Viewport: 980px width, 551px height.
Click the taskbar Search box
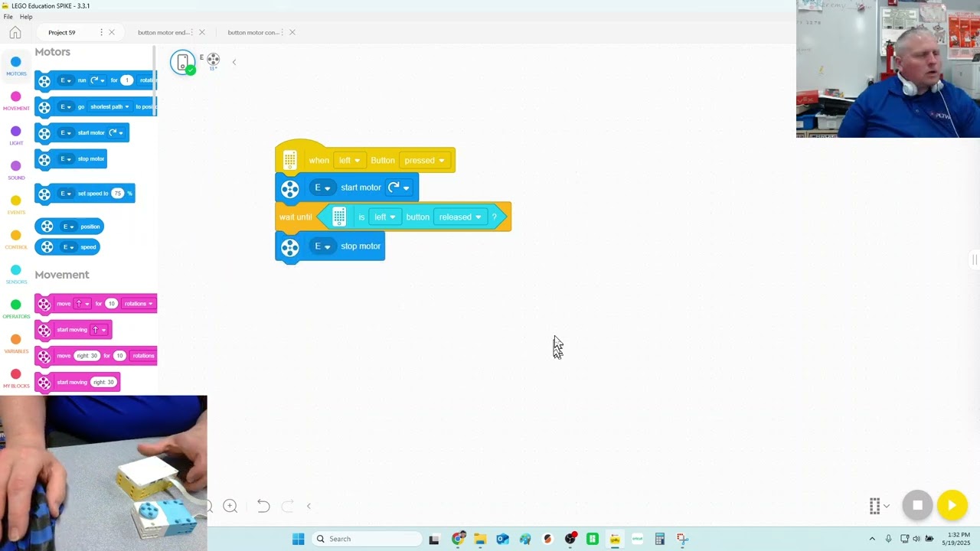367,539
